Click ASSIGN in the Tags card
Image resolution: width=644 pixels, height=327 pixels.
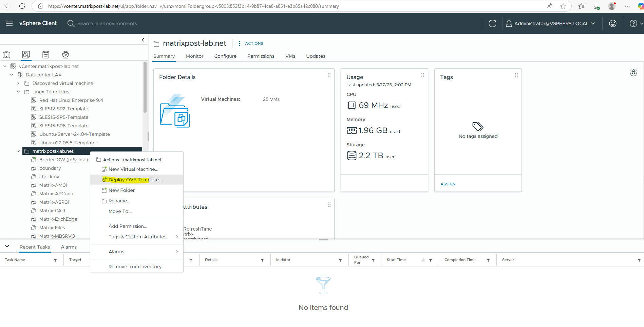pyautogui.click(x=448, y=184)
